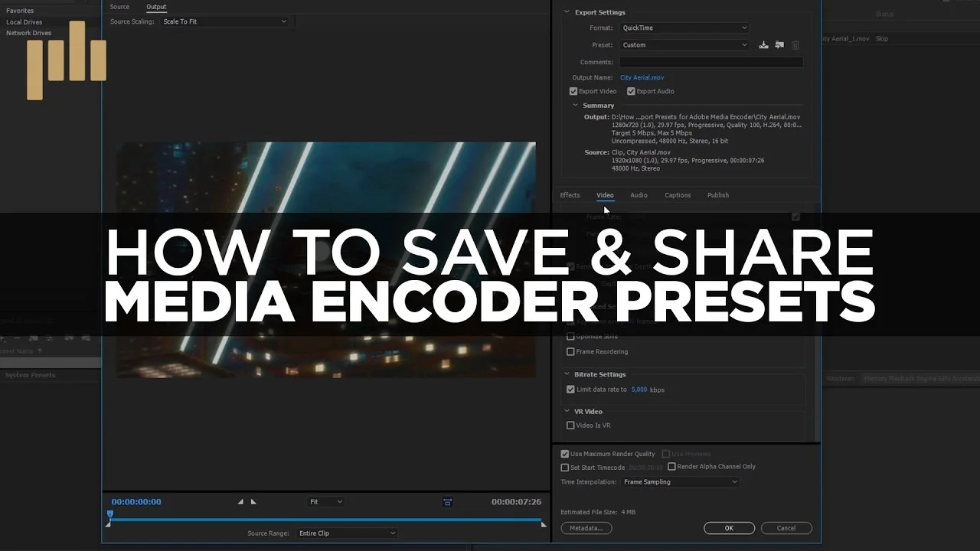This screenshot has height=551, width=980.
Task: Uncheck the Export Audio checkbox
Action: point(631,91)
